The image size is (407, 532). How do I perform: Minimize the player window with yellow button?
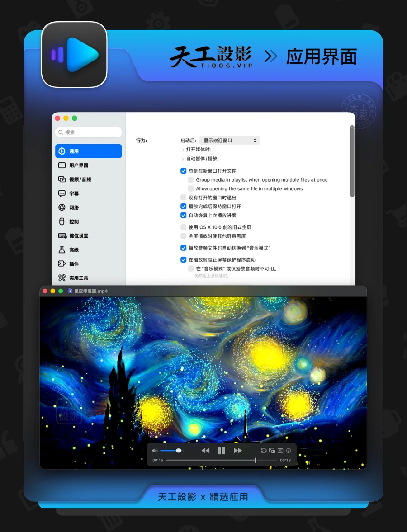[x=52, y=291]
